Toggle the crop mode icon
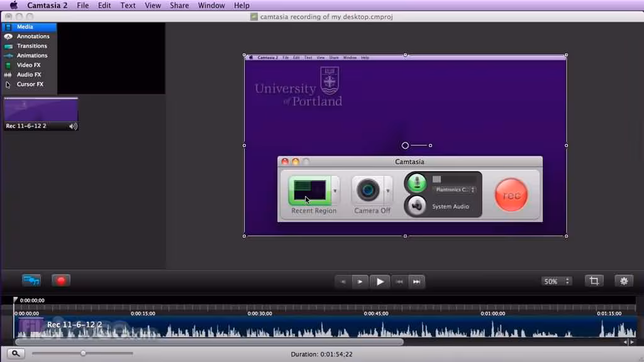The height and width of the screenshot is (362, 644). (x=594, y=281)
